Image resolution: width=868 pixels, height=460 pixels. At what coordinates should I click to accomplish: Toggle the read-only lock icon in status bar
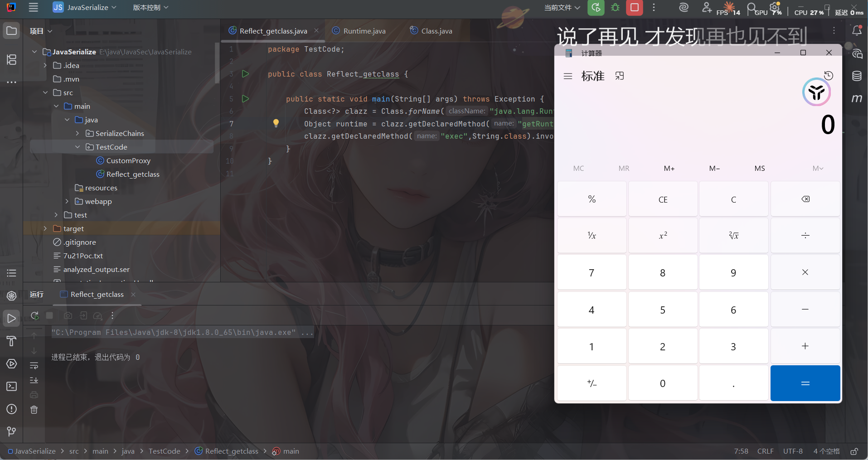click(x=854, y=451)
